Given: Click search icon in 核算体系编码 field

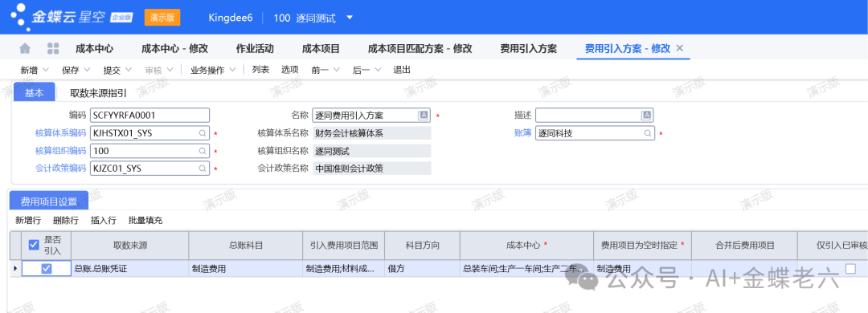Looking at the screenshot, I should click(203, 133).
